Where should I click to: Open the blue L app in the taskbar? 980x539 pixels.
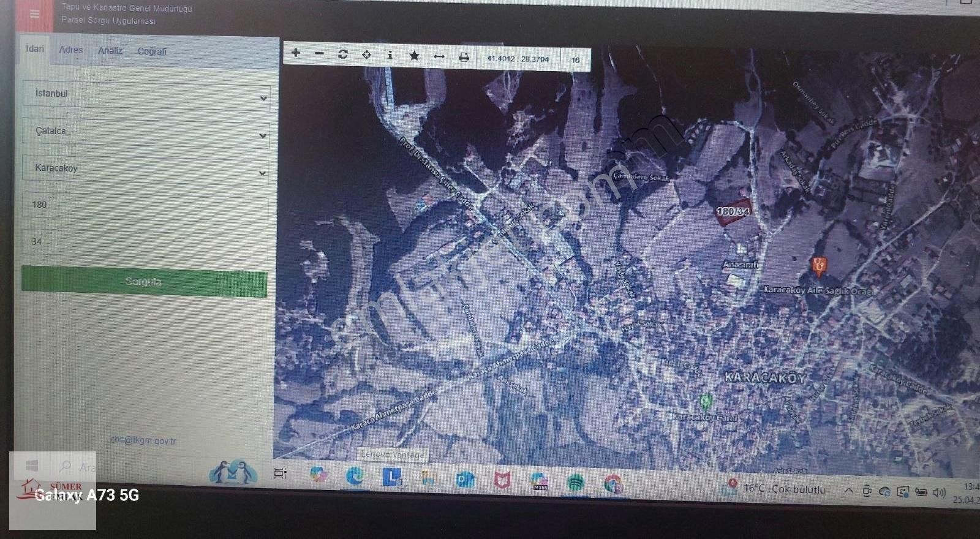pyautogui.click(x=392, y=477)
